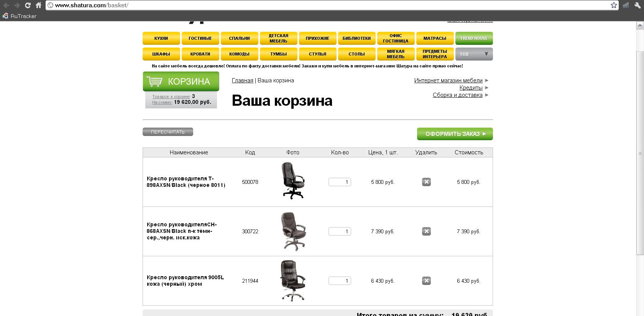
Task: Open the Кредиты link
Action: click(x=471, y=88)
